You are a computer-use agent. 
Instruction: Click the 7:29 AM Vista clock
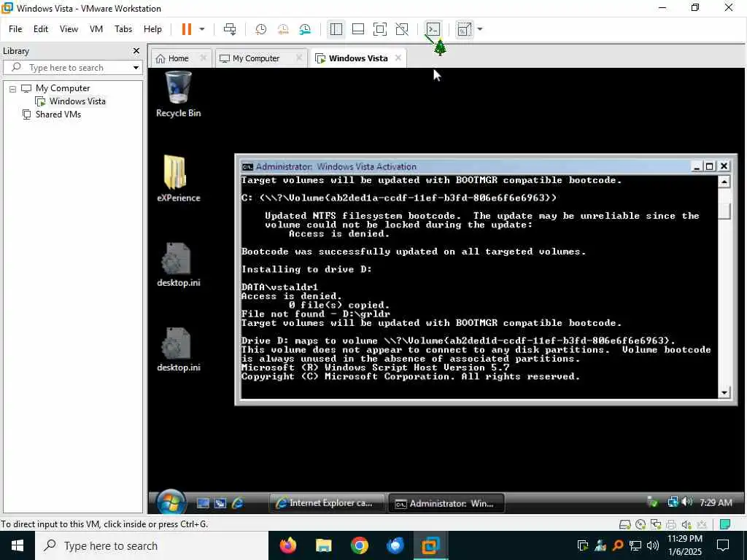(x=716, y=502)
